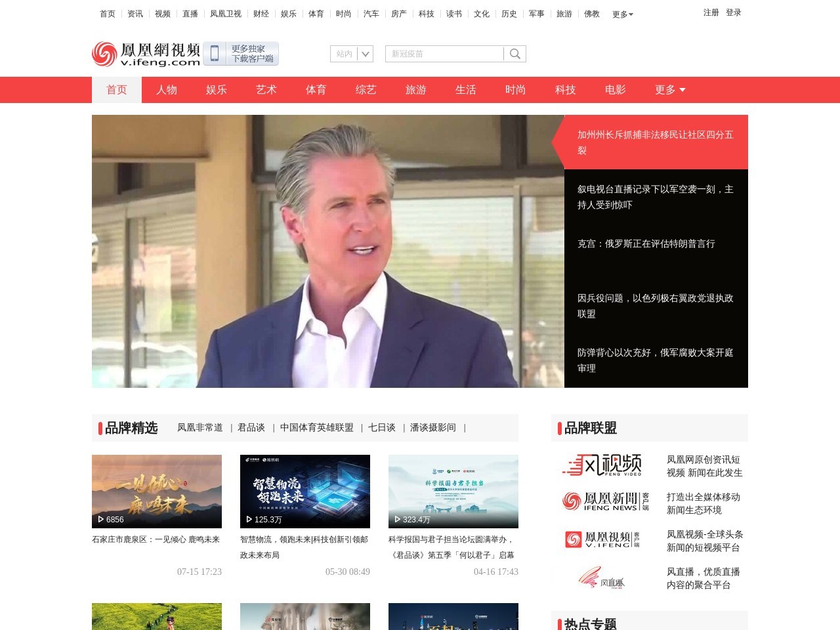840x630 pixels.
Task: Click the search magnifier icon
Action: tap(516, 54)
